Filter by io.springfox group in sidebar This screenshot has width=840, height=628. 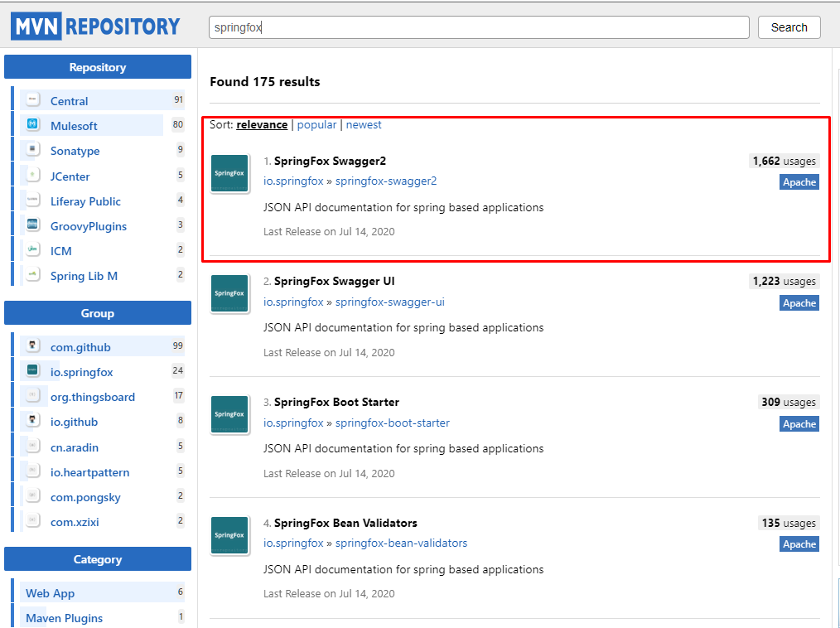[x=82, y=372]
